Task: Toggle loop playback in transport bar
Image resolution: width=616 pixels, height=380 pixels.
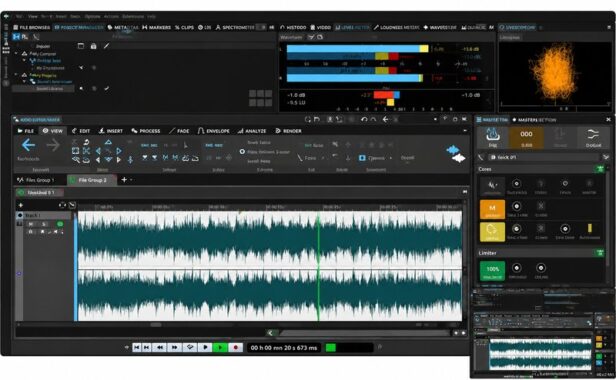Action: 190,347
